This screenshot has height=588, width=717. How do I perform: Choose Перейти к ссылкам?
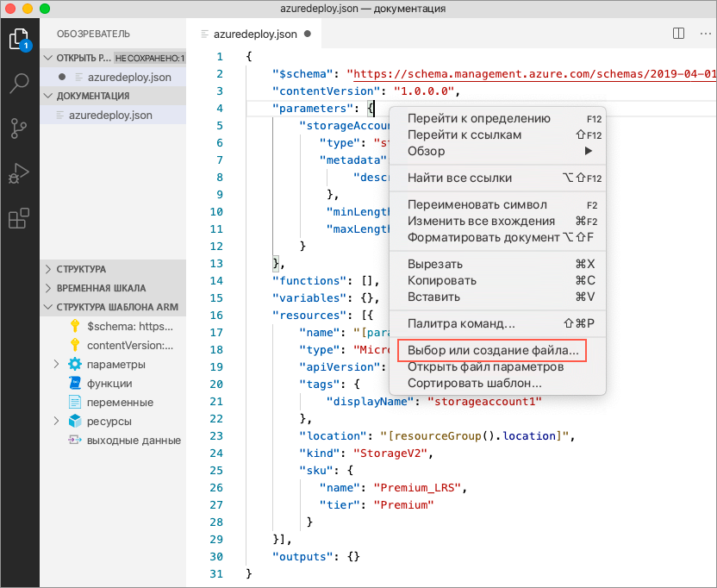click(497, 135)
